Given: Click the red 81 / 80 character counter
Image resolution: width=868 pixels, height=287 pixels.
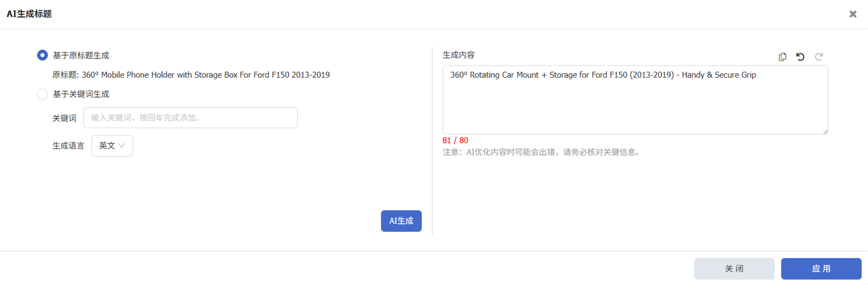Looking at the screenshot, I should [x=455, y=140].
